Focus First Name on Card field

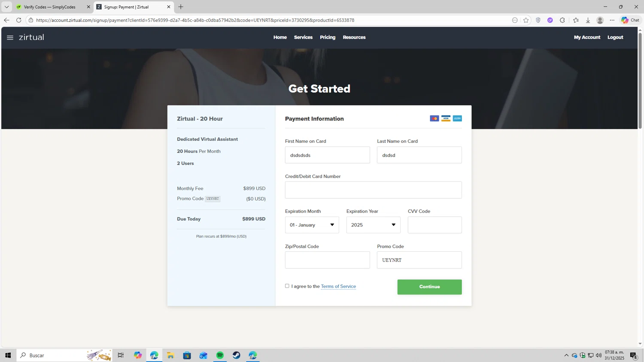pos(327,155)
